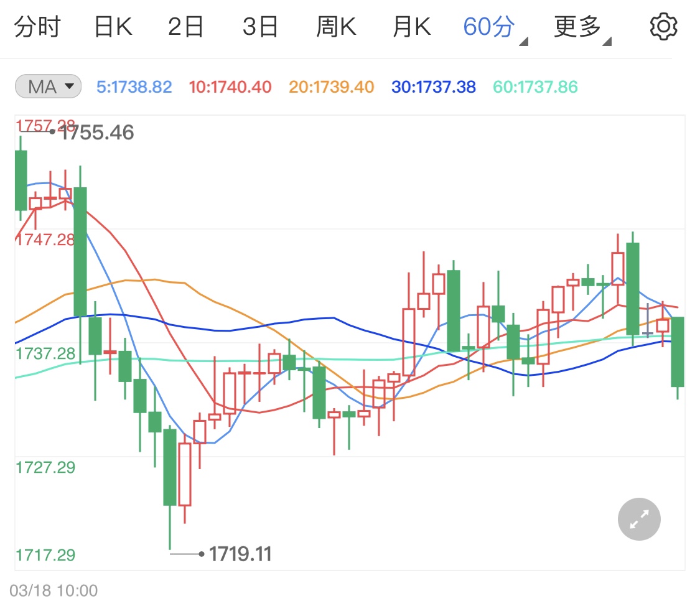Select the 2日 chart tab
The width and height of the screenshot is (700, 606).
coord(185,27)
